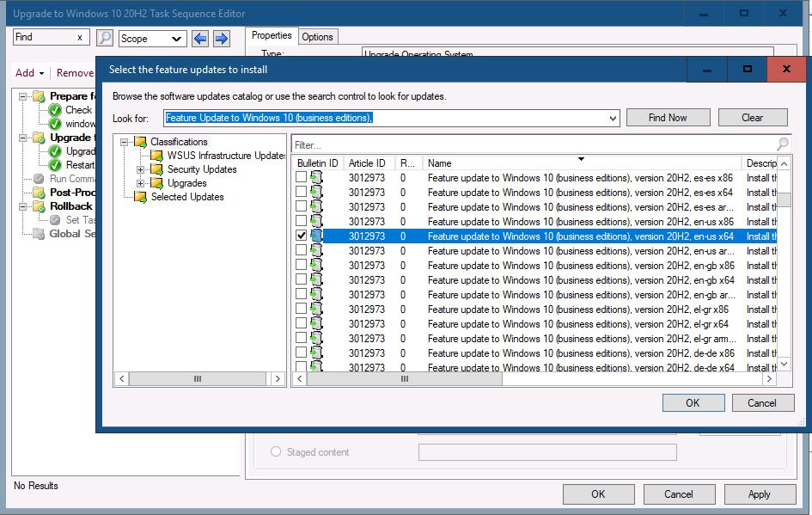The height and width of the screenshot is (515, 812).
Task: Click green check icon of the Restart step
Action: (55, 165)
